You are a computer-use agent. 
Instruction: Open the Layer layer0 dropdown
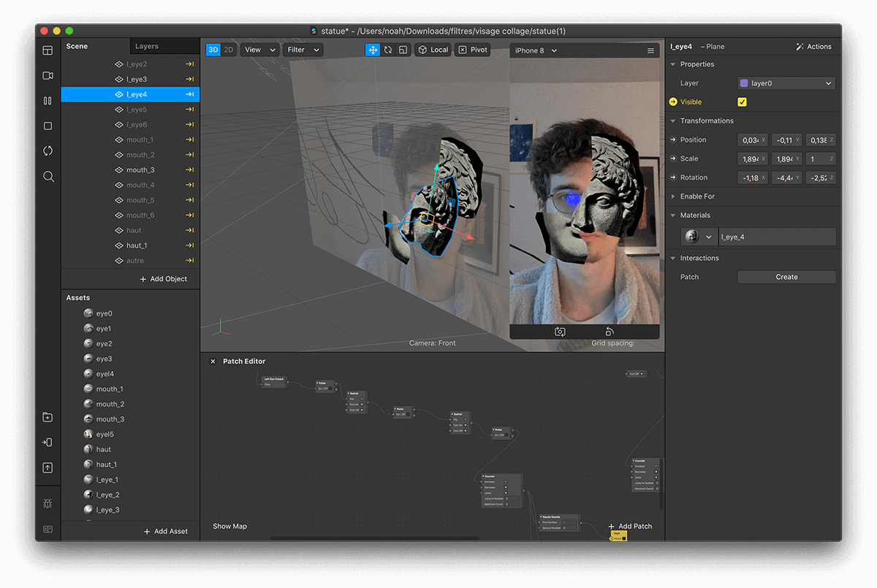point(786,83)
